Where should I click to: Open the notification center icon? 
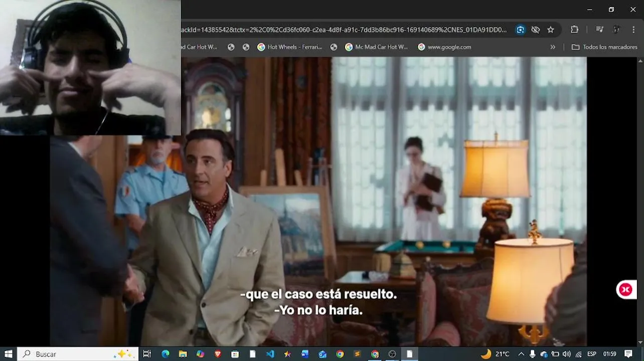coord(628,354)
